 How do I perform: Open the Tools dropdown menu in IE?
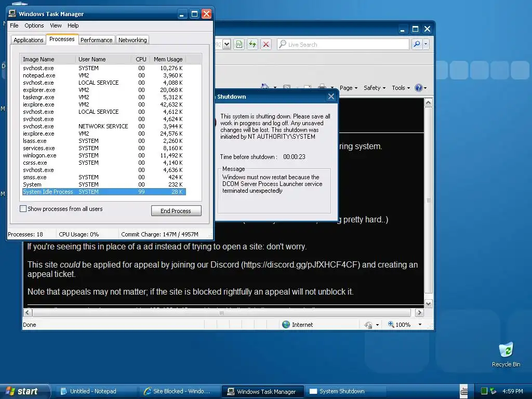[x=401, y=88]
